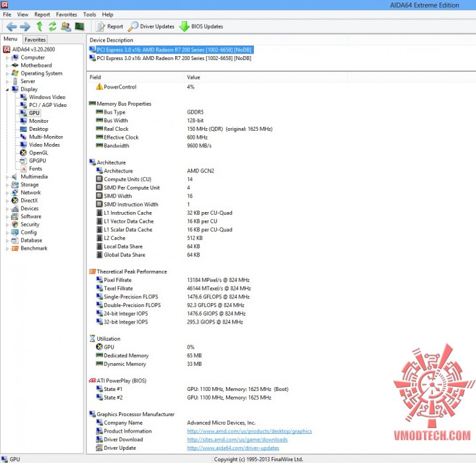Click the GPGPU icon in tree
The width and height of the screenshot is (476, 463).
click(23, 160)
